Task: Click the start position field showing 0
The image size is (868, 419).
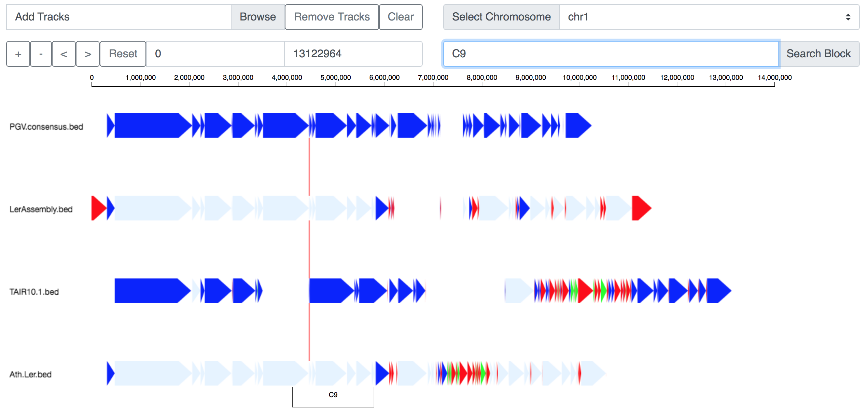Action: pos(215,54)
